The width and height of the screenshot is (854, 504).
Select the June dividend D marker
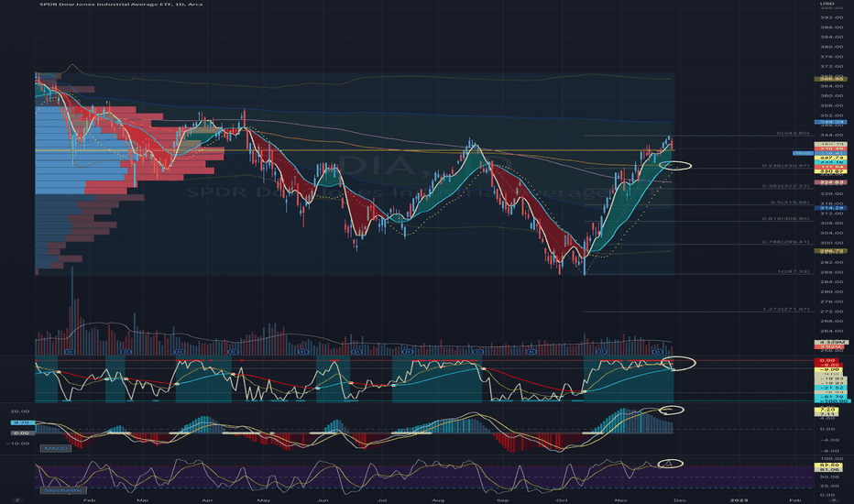tap(356, 352)
